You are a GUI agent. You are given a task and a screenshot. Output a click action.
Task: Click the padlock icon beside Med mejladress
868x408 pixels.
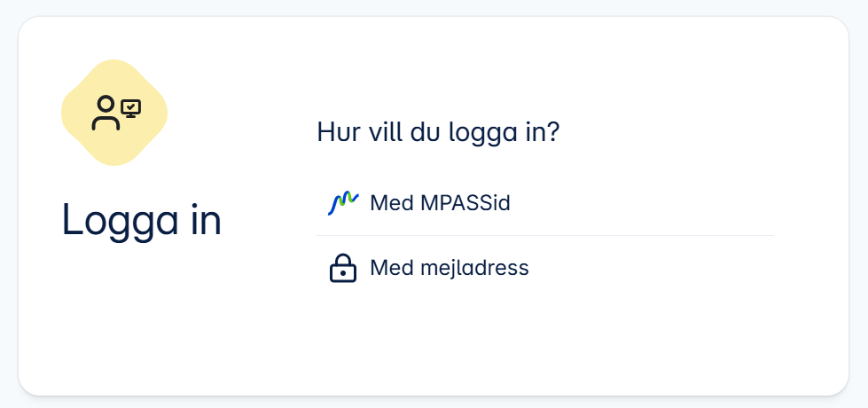(343, 268)
